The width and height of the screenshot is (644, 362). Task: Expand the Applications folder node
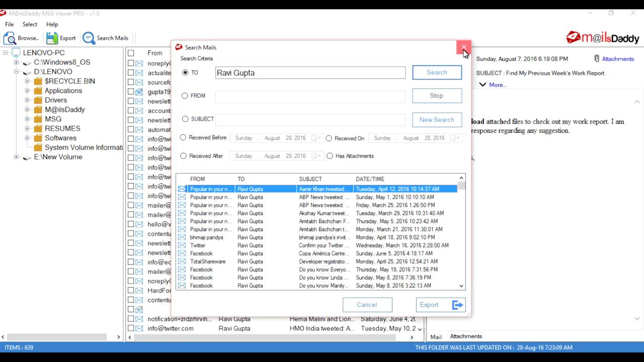point(27,91)
